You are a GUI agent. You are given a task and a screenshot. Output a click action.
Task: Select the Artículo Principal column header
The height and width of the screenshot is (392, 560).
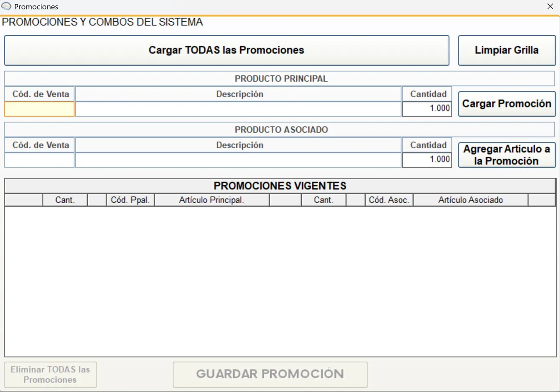211,199
